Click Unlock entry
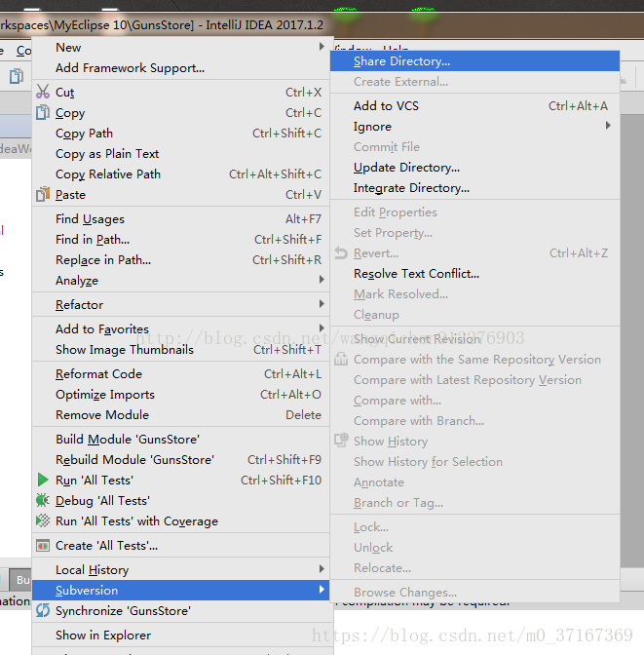644x655 pixels. 474,547
